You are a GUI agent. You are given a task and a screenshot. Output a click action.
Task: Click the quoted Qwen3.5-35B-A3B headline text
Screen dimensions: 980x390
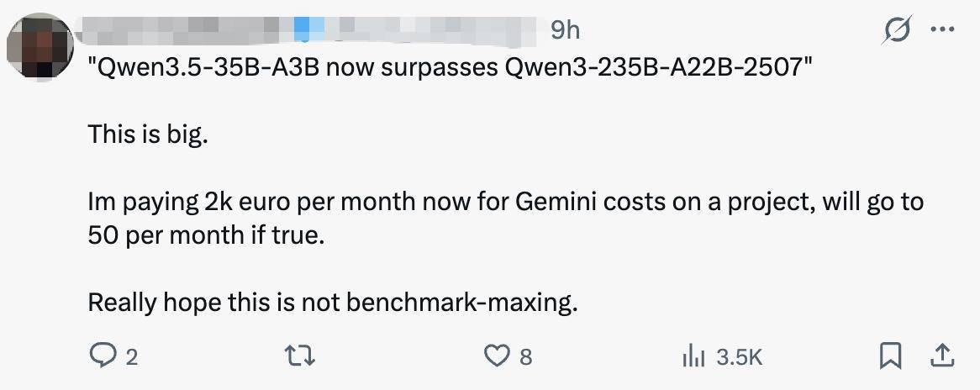[450, 68]
